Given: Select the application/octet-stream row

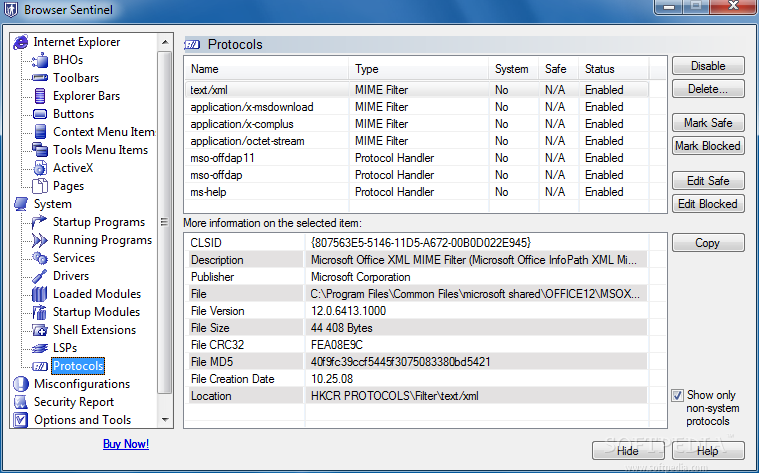Looking at the screenshot, I should 416,141.
